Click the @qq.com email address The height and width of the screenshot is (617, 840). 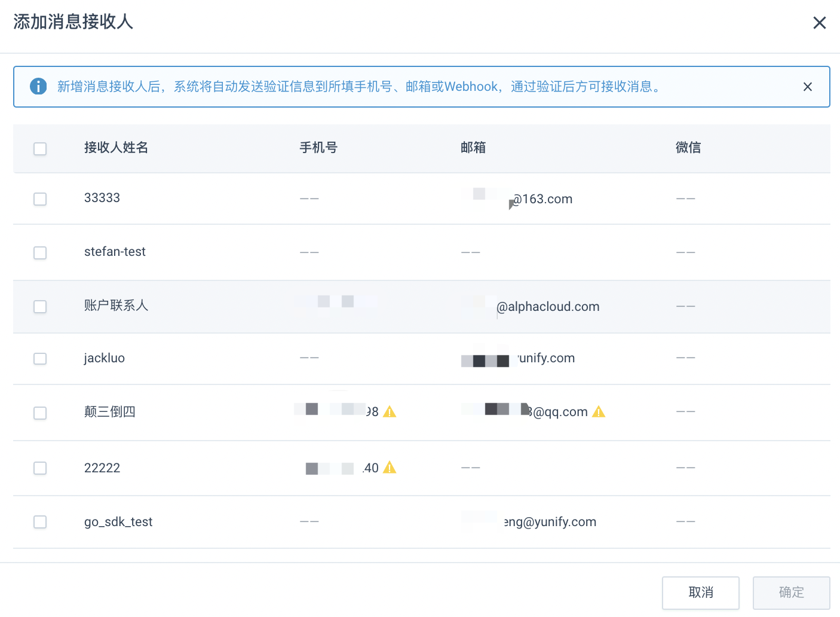pyautogui.click(x=525, y=411)
